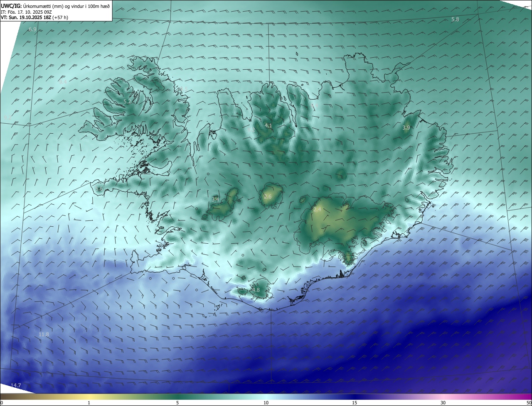This screenshot has width=532, height=406.
Task: Click the '1' tick label on the colour scale
Action: [x=89, y=403]
